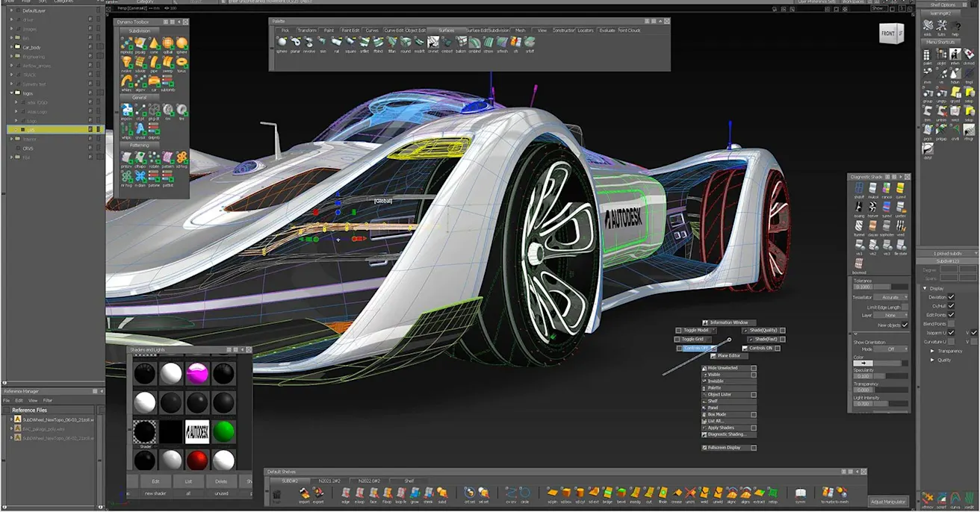Switch to the Curves palette tab

coord(372,31)
